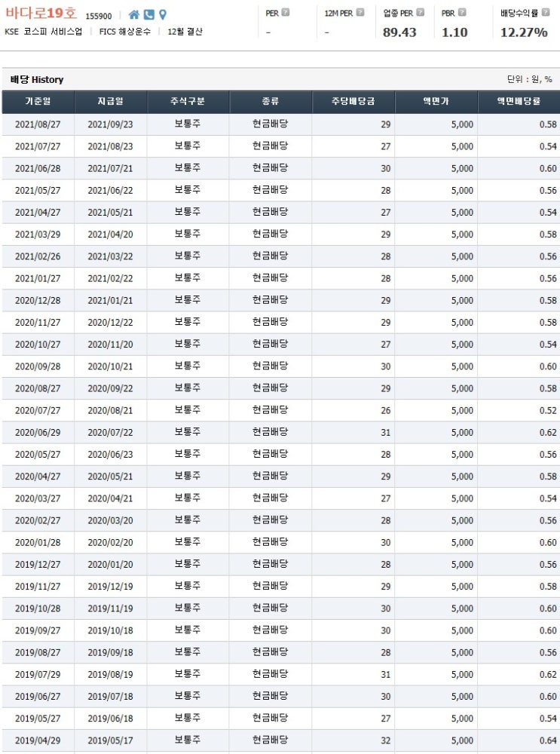
Task: Open the company homepage house icon
Action: 134,15
